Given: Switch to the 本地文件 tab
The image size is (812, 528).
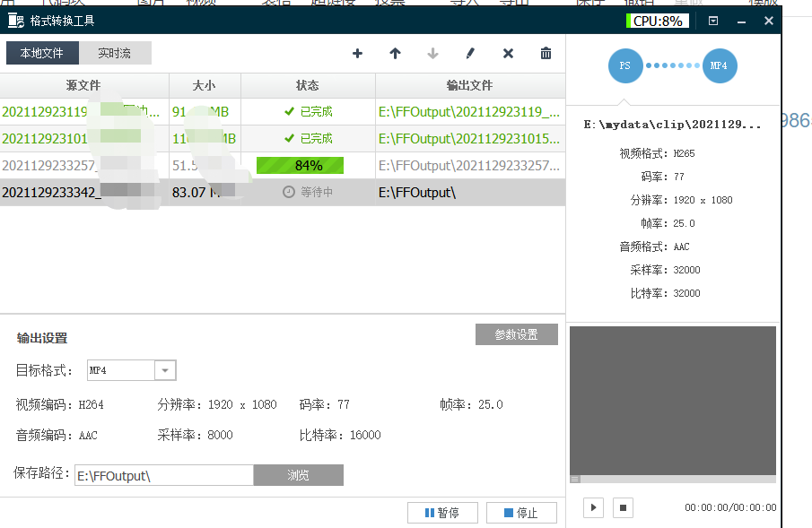Looking at the screenshot, I should [42, 53].
